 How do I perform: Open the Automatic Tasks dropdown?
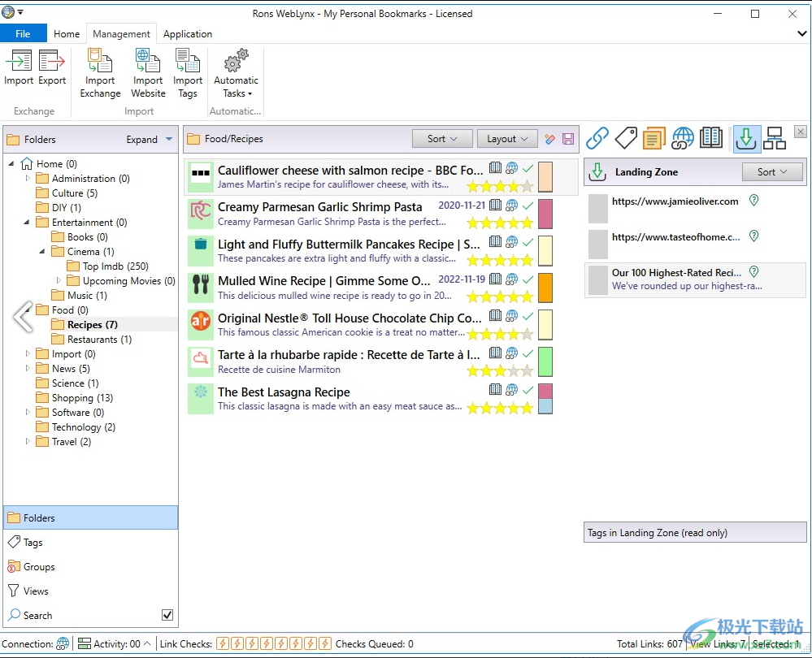point(236,73)
